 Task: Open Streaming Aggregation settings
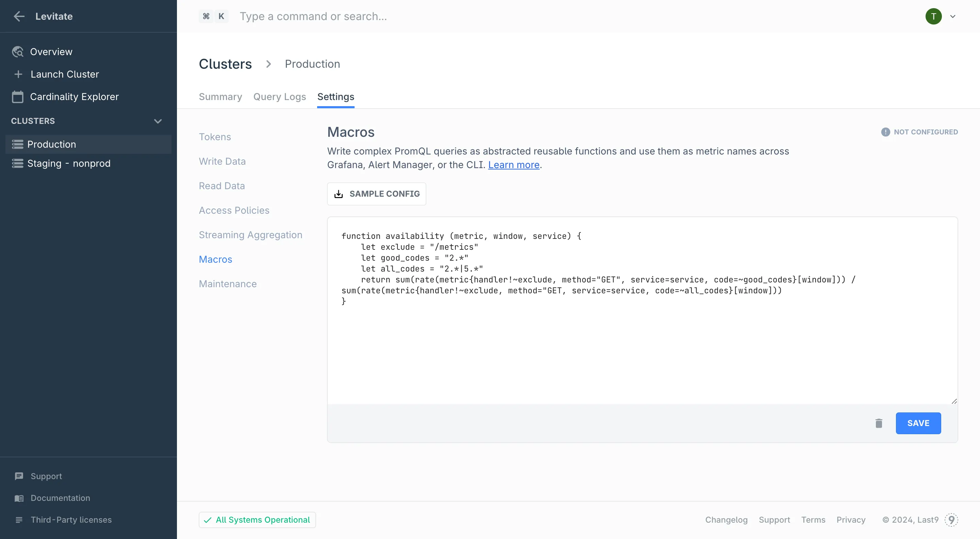[250, 235]
